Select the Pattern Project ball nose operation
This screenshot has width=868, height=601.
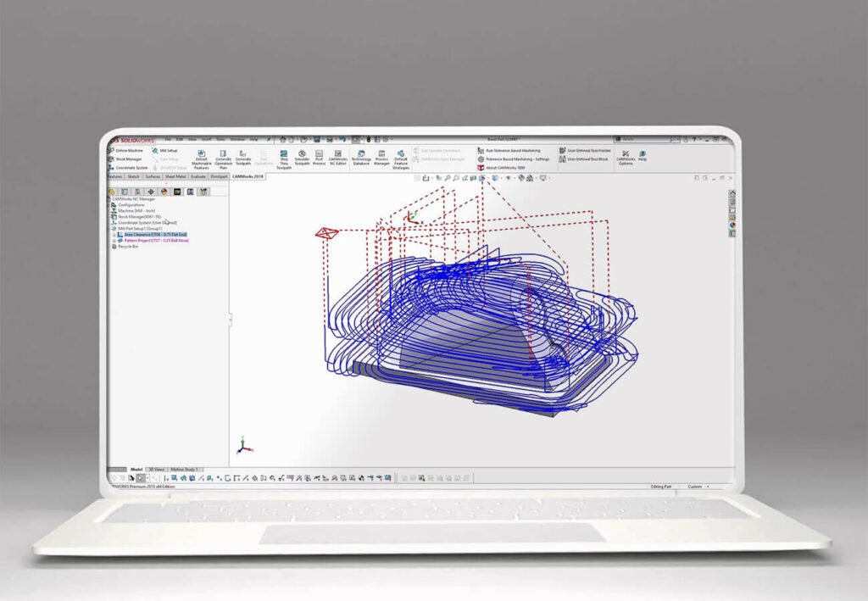(x=157, y=241)
